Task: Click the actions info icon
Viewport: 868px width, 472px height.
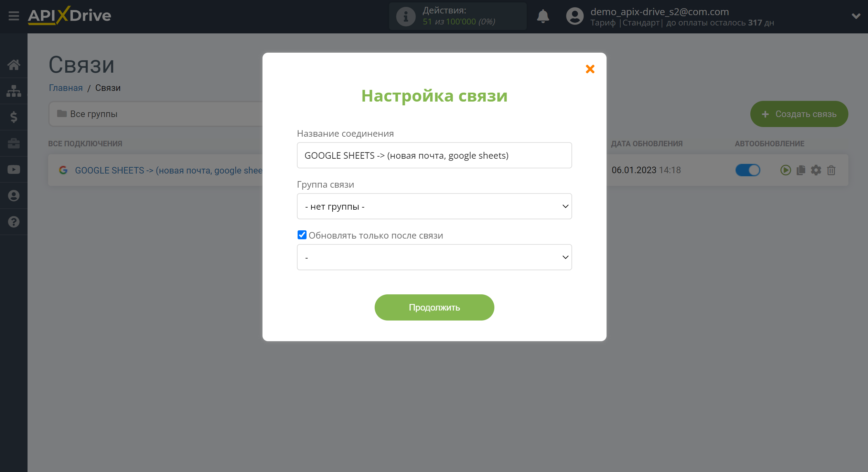Action: (x=406, y=16)
